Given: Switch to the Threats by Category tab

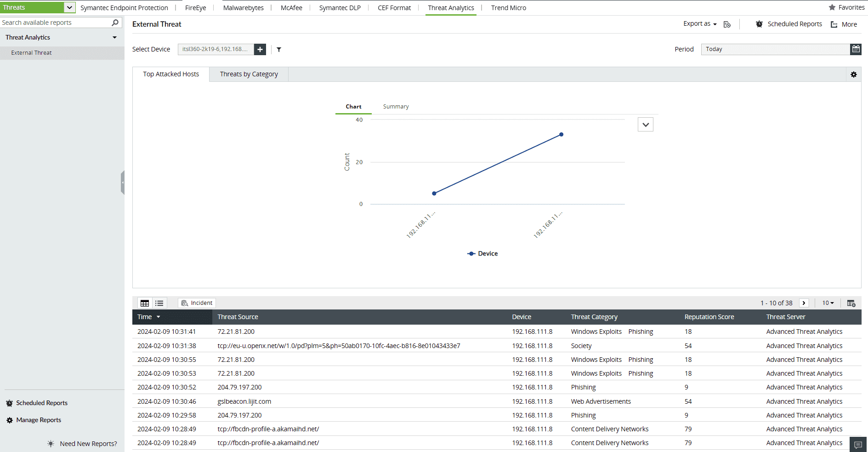Looking at the screenshot, I should click(249, 74).
